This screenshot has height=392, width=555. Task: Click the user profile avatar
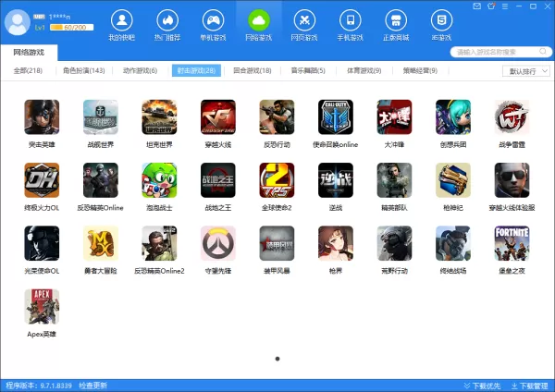pos(17,22)
